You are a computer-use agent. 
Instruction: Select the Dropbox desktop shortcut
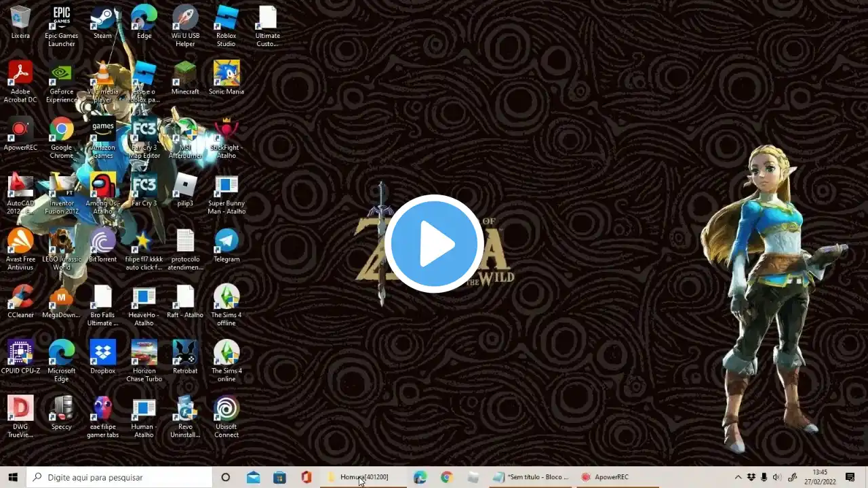102,357
